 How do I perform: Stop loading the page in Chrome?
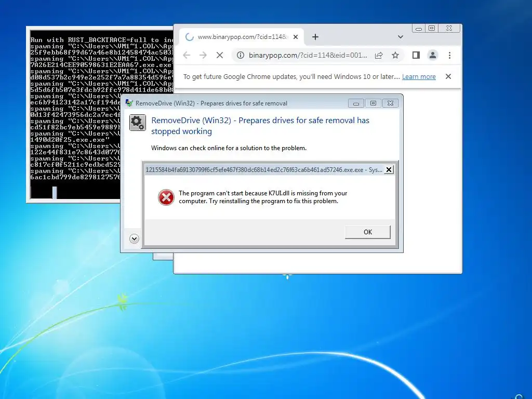coord(220,55)
